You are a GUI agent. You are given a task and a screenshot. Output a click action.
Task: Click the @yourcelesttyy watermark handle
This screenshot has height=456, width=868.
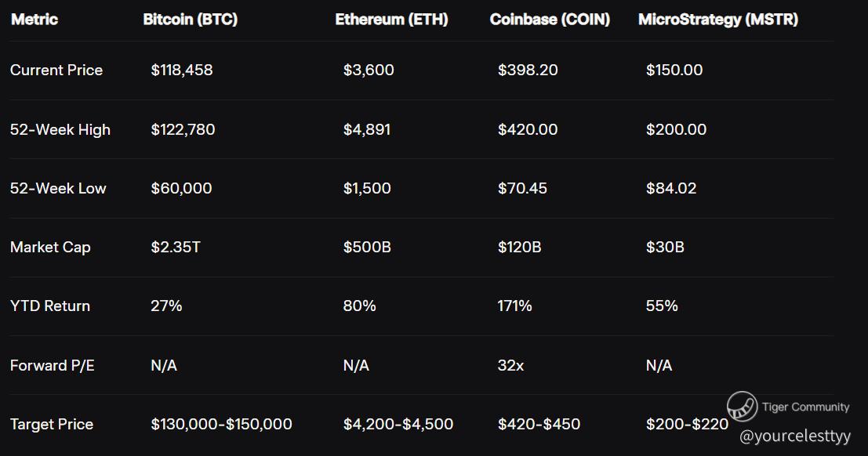tap(795, 436)
